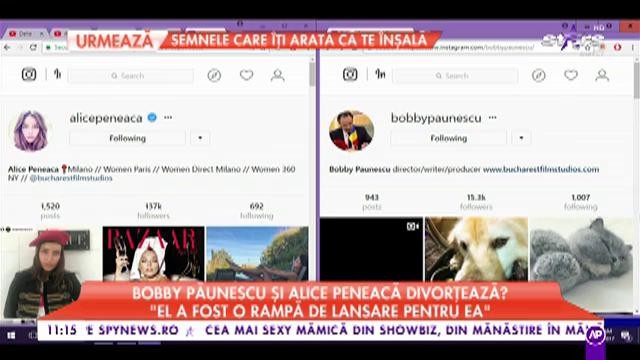Open alicepeneaca profile picture
This screenshot has width=640, height=360.
click(30, 131)
